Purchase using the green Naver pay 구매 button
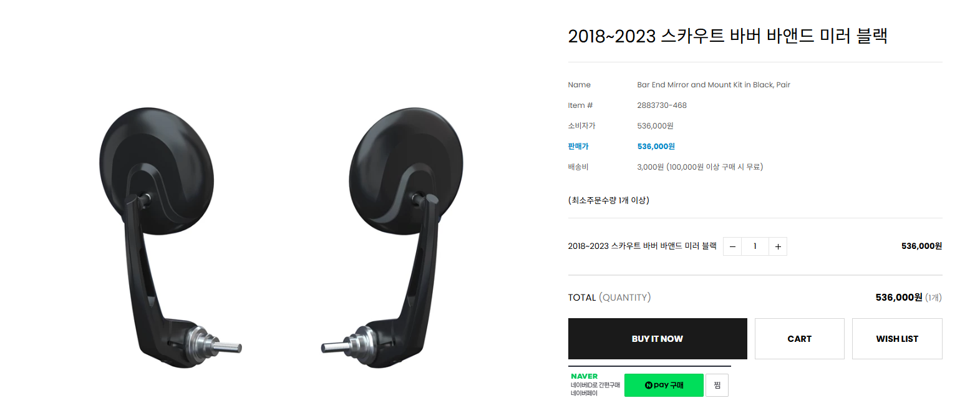This screenshot has width=980, height=403. pos(664,385)
